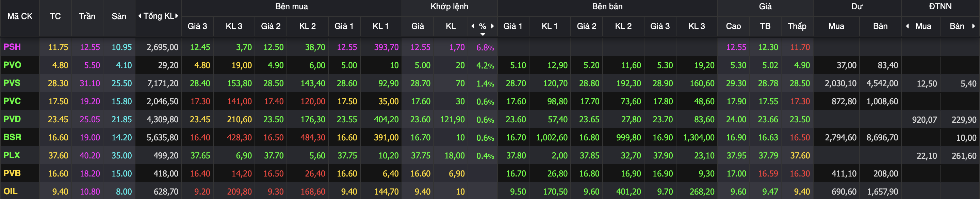
Task: Click the right arrow after Tổng KL
Action: 177,16
